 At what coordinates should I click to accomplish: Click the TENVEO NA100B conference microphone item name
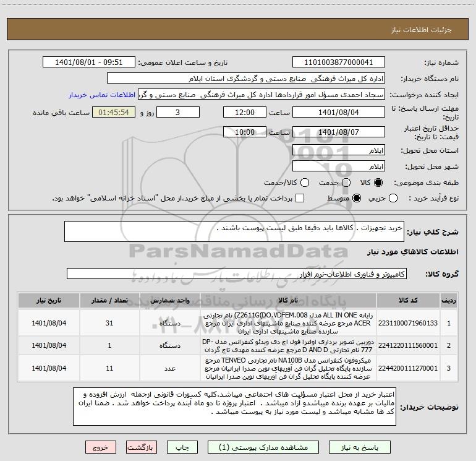[288, 368]
